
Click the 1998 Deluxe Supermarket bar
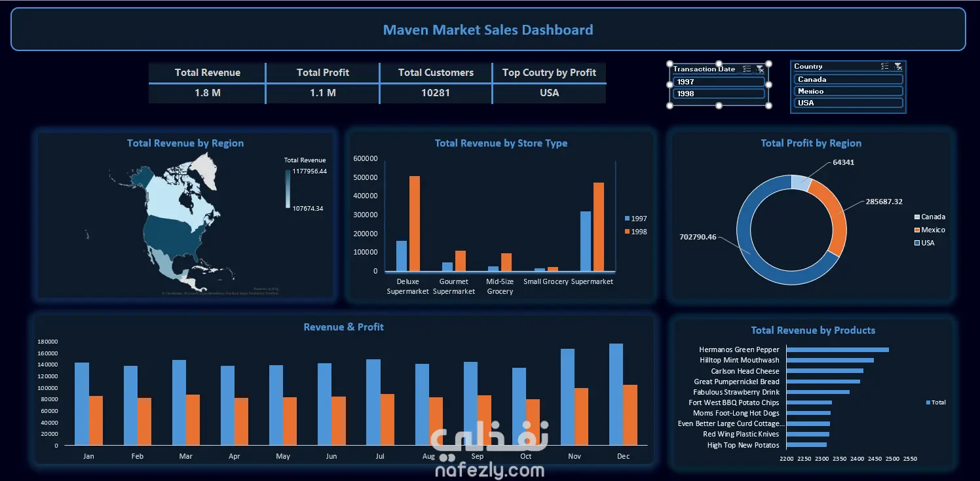(415, 223)
